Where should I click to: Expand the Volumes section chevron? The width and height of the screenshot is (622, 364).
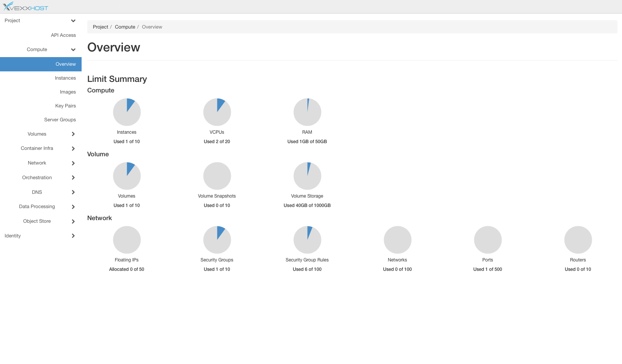pos(73,134)
